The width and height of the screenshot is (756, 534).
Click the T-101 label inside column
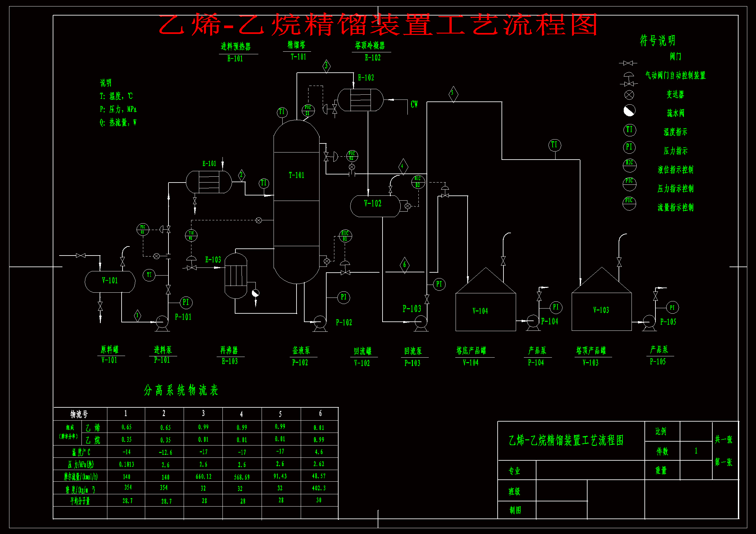[296, 175]
